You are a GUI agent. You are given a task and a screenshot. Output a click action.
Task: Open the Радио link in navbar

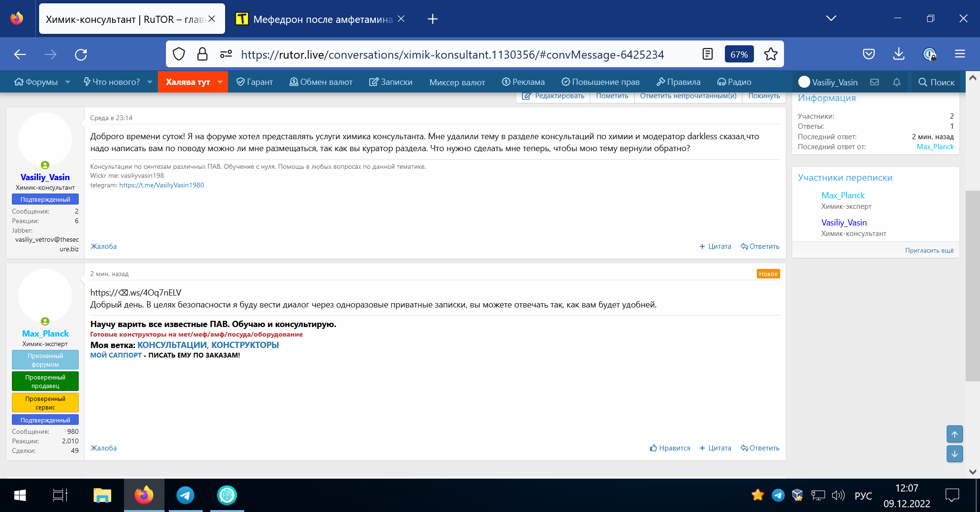(x=734, y=82)
